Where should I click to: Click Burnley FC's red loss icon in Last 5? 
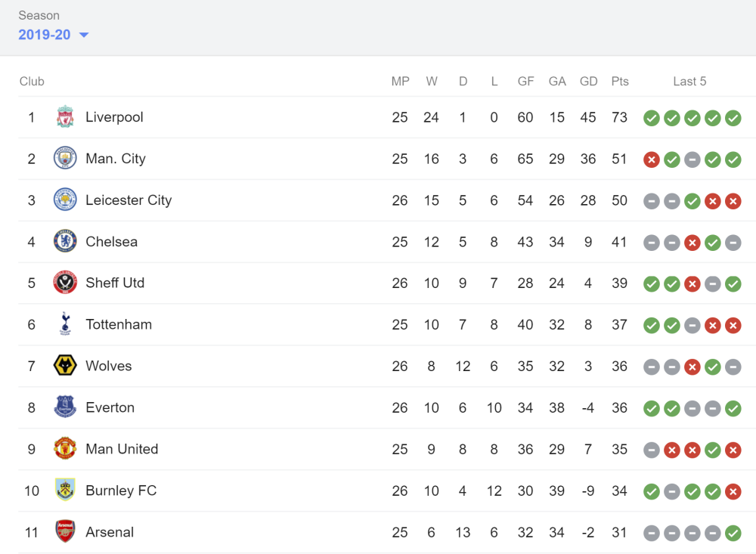733,491
